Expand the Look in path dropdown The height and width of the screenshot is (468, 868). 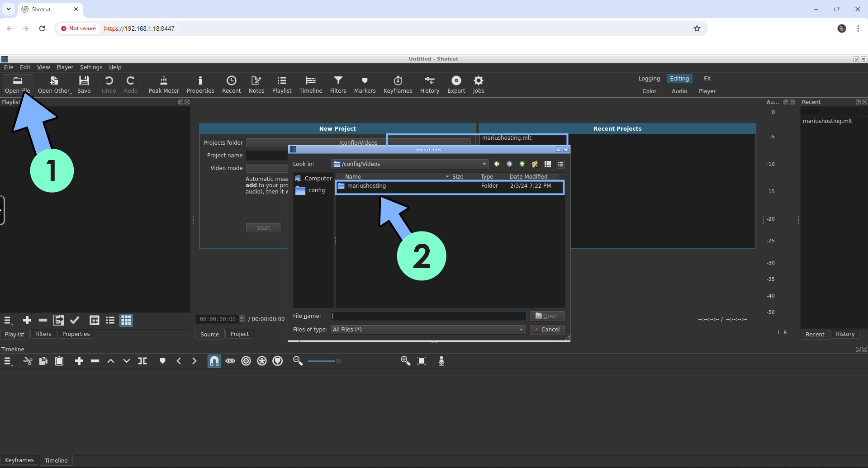click(x=484, y=164)
